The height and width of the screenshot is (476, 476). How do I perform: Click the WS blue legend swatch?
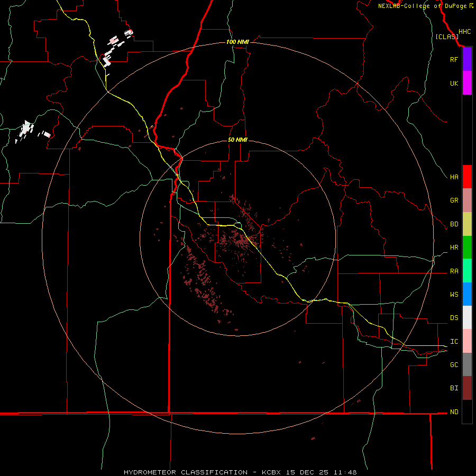point(467,294)
